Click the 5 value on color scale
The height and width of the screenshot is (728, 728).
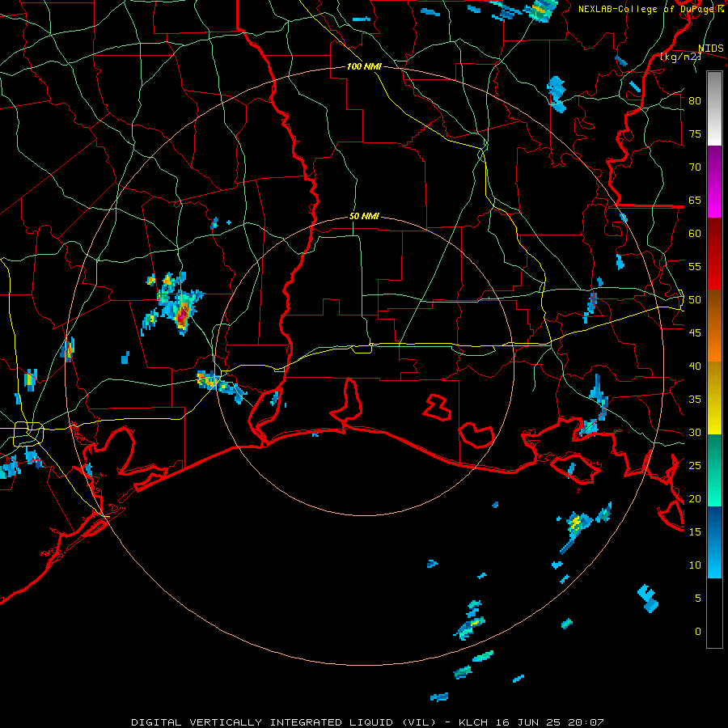[x=698, y=598]
